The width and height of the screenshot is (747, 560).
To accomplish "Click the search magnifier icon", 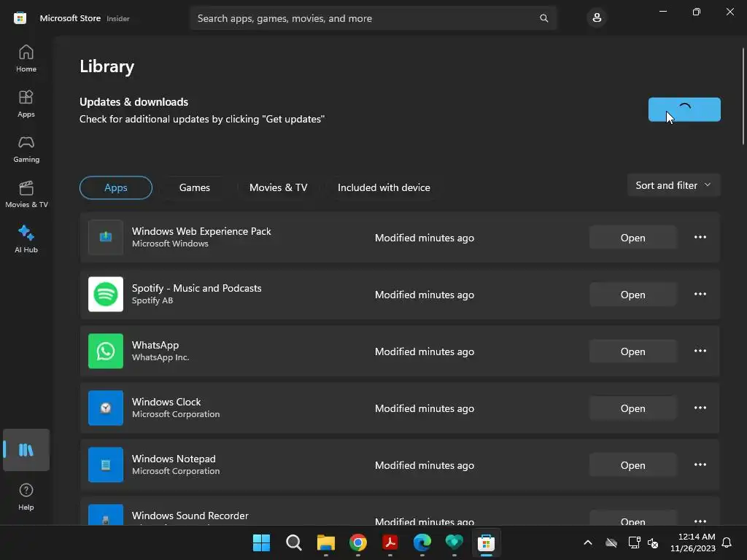I will point(543,18).
